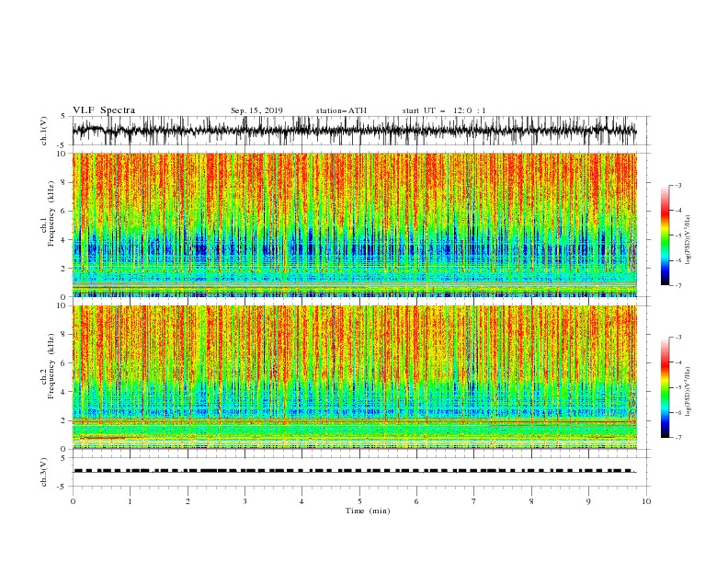Select the "Time (min)" x-axis label
Screen dimensions: 728x563
point(368,511)
